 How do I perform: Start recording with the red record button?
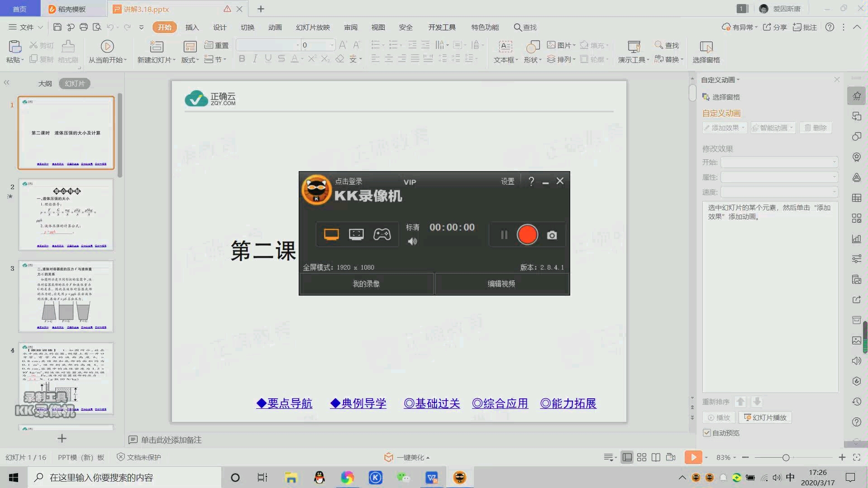527,234
